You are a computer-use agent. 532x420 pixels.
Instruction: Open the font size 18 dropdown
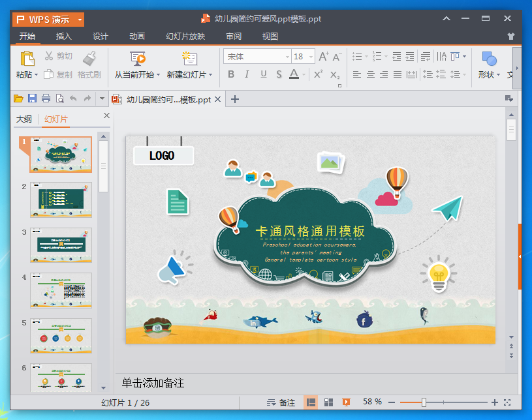point(311,57)
